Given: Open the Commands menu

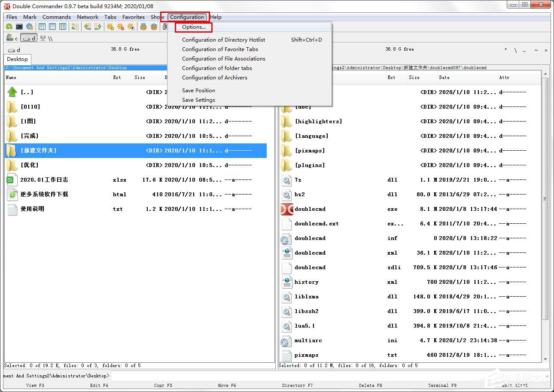Looking at the screenshot, I should [x=57, y=17].
